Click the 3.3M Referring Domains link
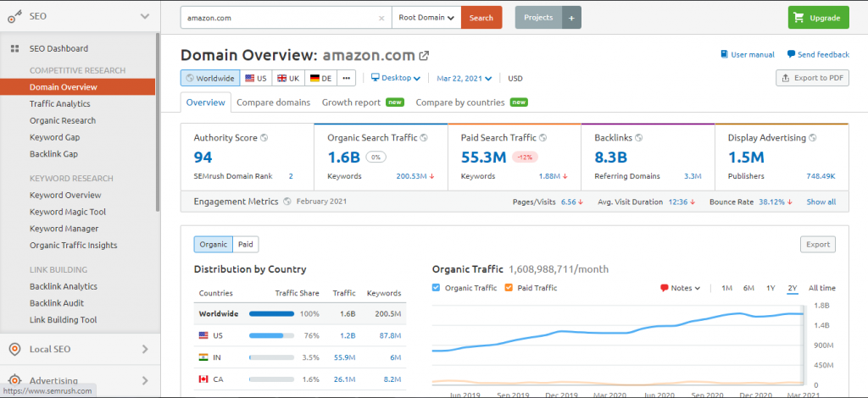 click(693, 176)
